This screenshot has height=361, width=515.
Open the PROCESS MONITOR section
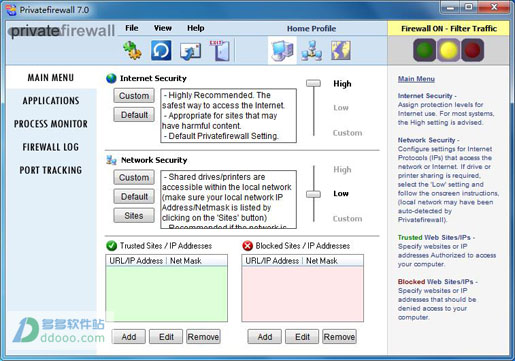coord(51,124)
